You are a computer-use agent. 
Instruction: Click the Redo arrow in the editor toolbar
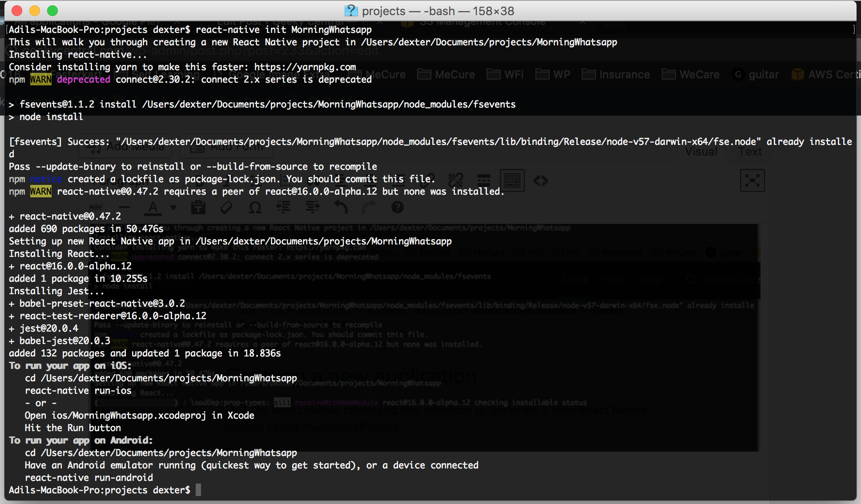369,207
